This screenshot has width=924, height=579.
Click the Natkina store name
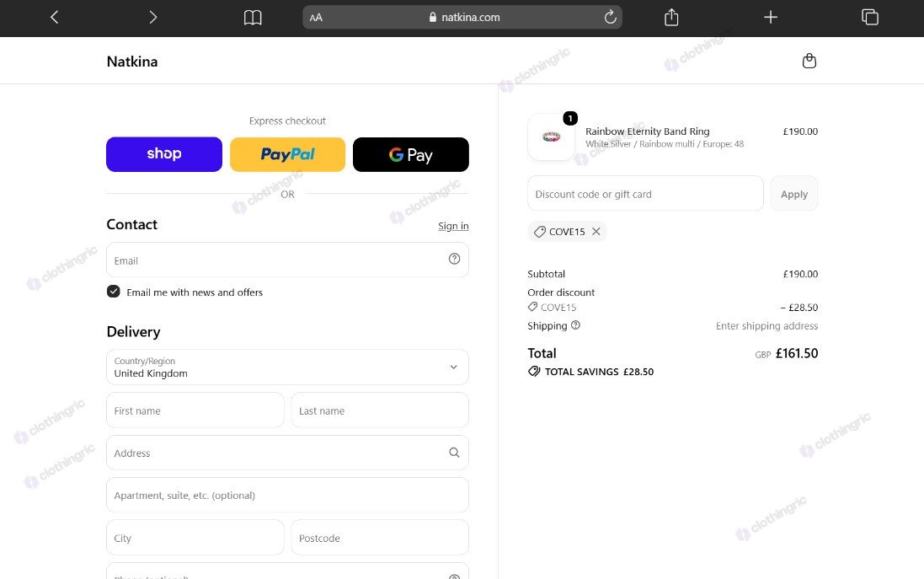tap(132, 62)
